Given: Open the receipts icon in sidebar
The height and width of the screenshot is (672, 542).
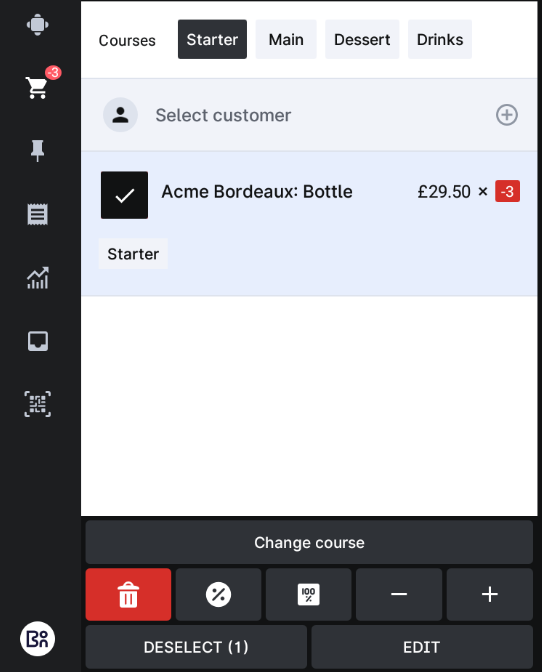Looking at the screenshot, I should point(38,214).
